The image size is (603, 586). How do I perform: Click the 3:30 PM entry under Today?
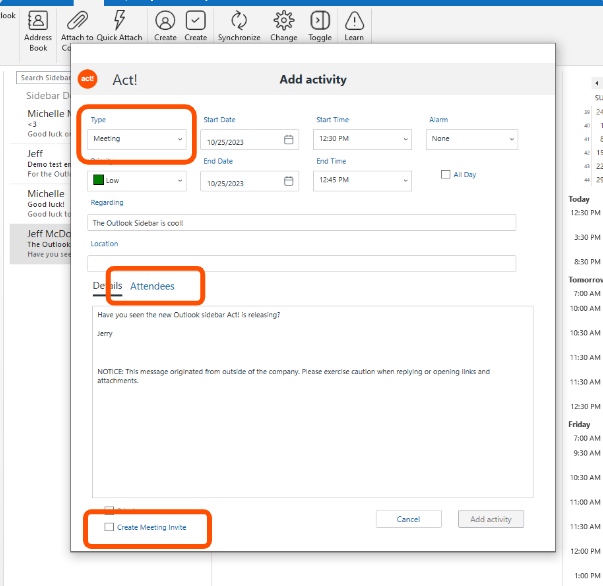click(587, 237)
